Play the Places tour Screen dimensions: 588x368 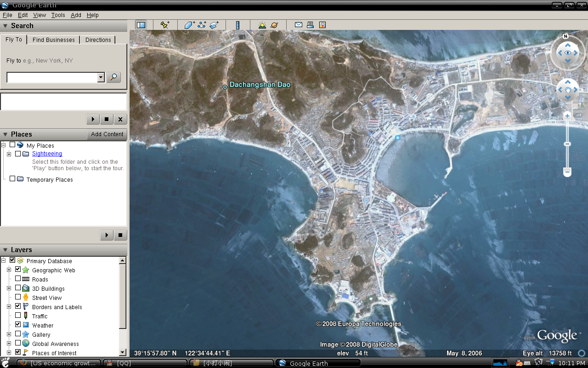click(x=107, y=235)
